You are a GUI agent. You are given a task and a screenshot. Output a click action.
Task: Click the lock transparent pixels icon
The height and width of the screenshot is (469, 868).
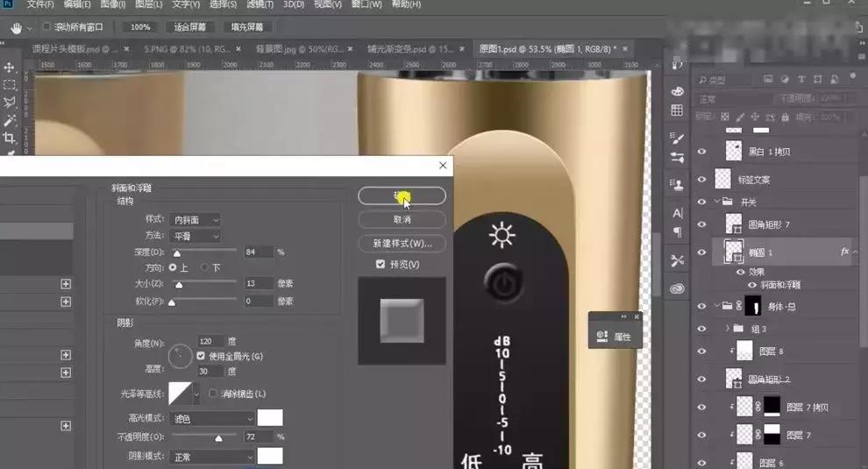(724, 117)
